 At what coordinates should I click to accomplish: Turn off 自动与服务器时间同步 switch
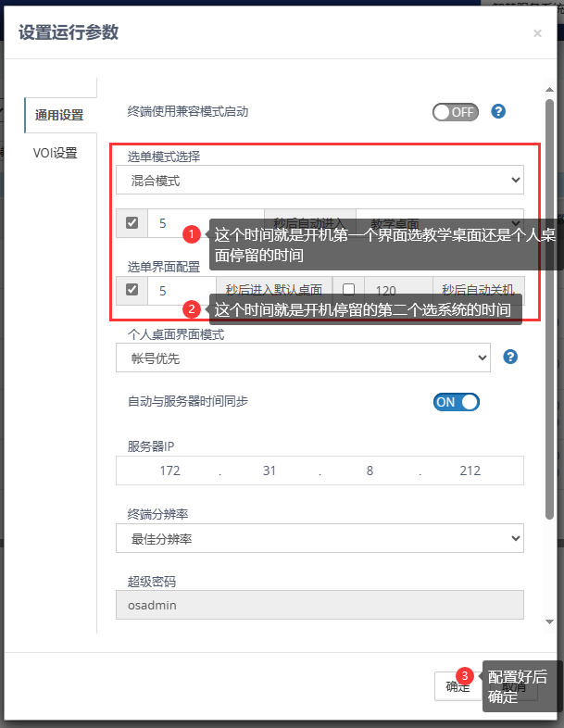pyautogui.click(x=456, y=402)
